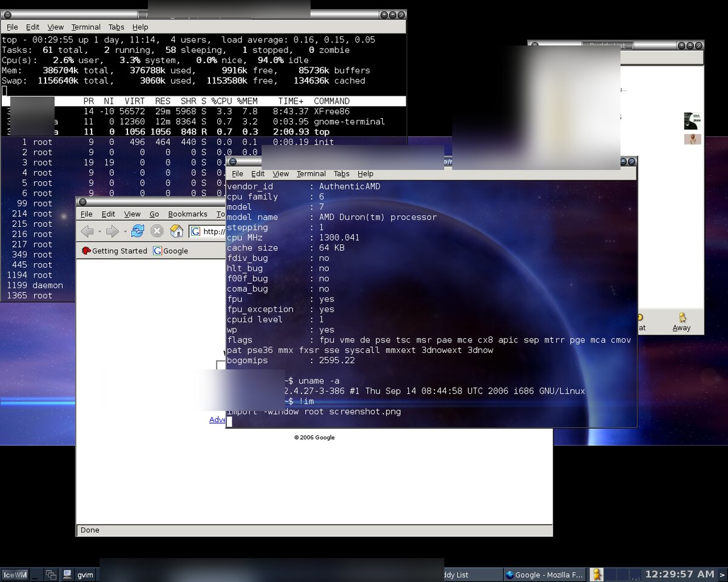Viewport: 728px width, 582px height.
Task: Open File menu in top terminal
Action: tap(12, 27)
